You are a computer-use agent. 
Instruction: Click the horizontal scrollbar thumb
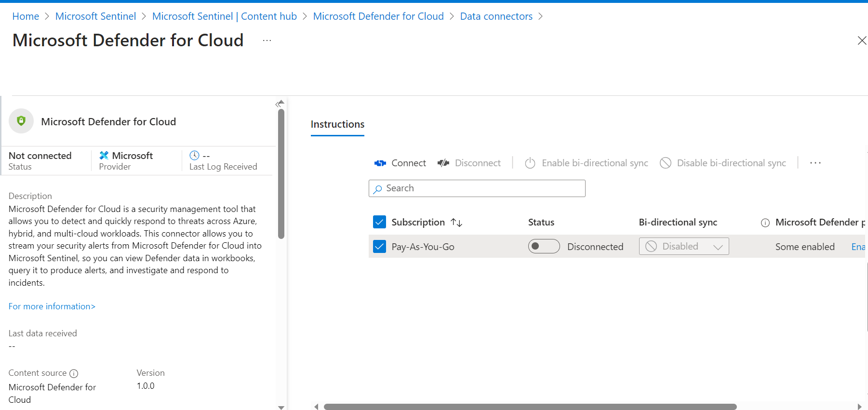pos(530,407)
